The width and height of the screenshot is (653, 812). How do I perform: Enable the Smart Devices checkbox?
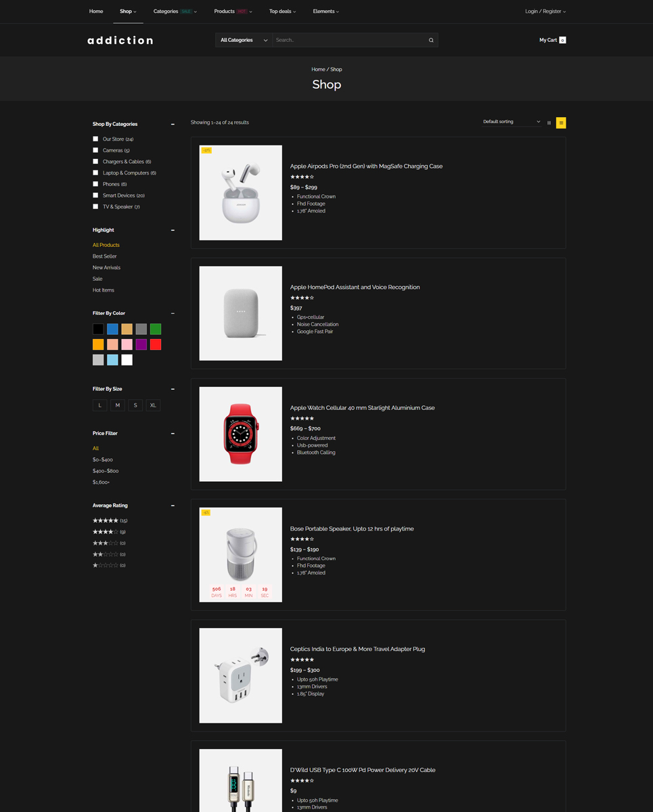click(95, 195)
